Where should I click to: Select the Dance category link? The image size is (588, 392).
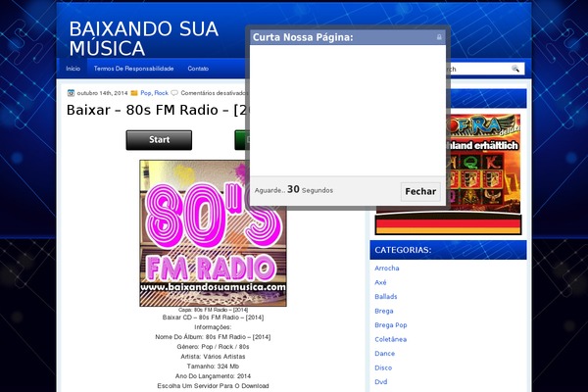[x=384, y=353]
